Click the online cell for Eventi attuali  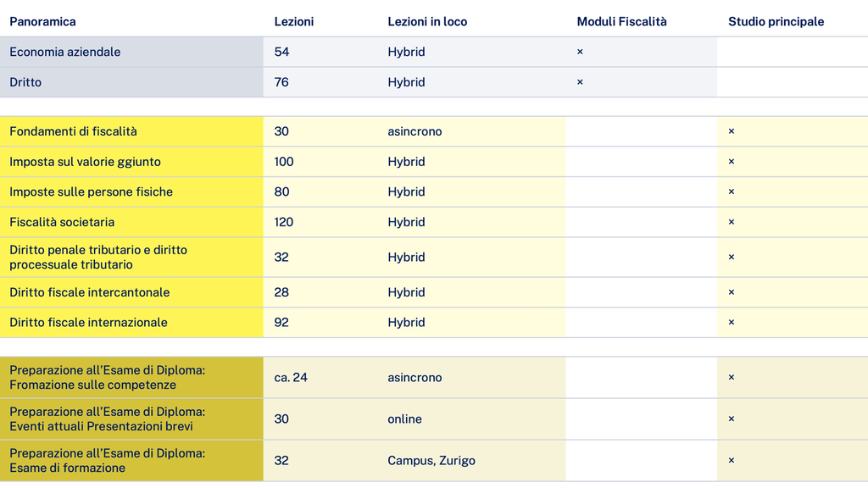click(x=404, y=419)
